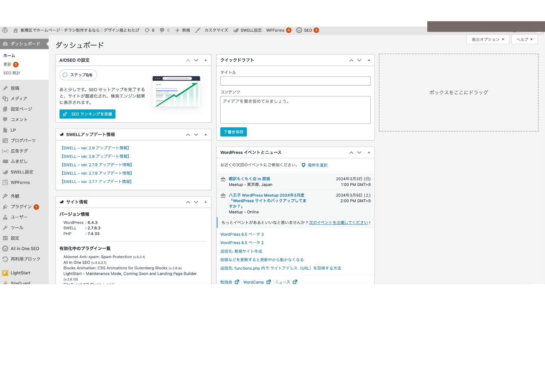Click 下書き保存 button
Image resolution: width=545 pixels, height=392 pixels.
point(234,132)
